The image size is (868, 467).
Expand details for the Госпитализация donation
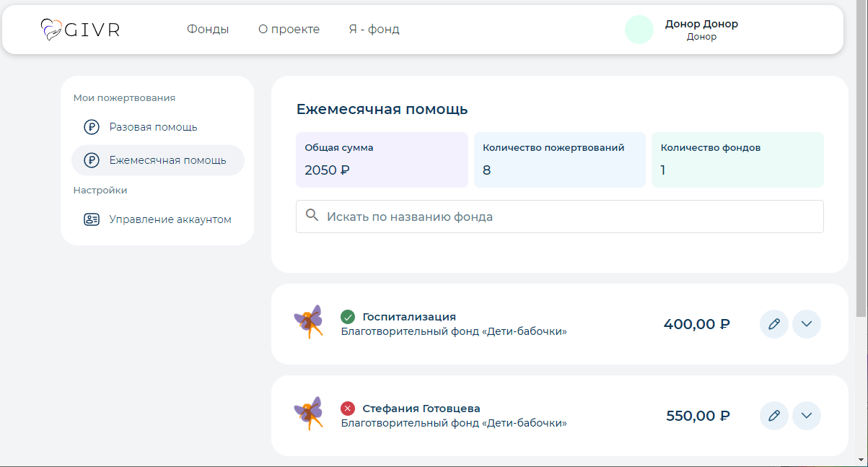[806, 324]
